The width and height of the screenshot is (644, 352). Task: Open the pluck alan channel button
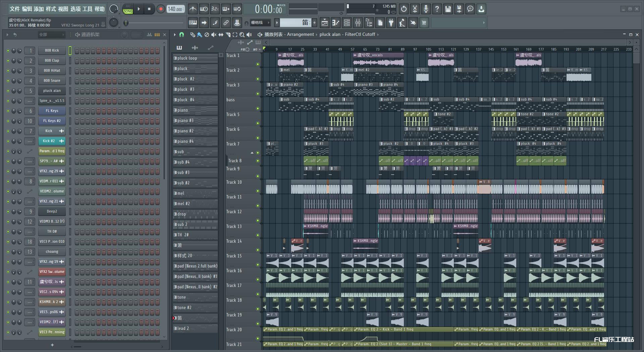[x=52, y=91]
